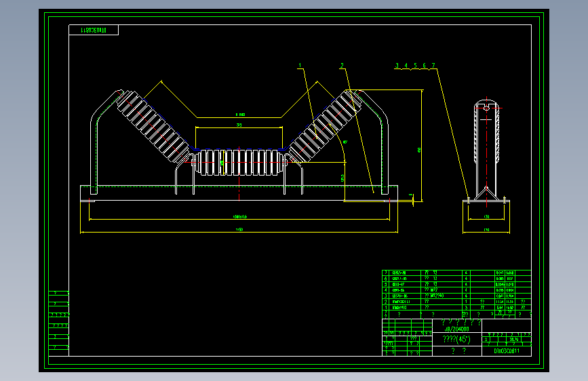This screenshot has width=588, height=381.
Task: Click the part callout number 6
Action: (x=424, y=65)
